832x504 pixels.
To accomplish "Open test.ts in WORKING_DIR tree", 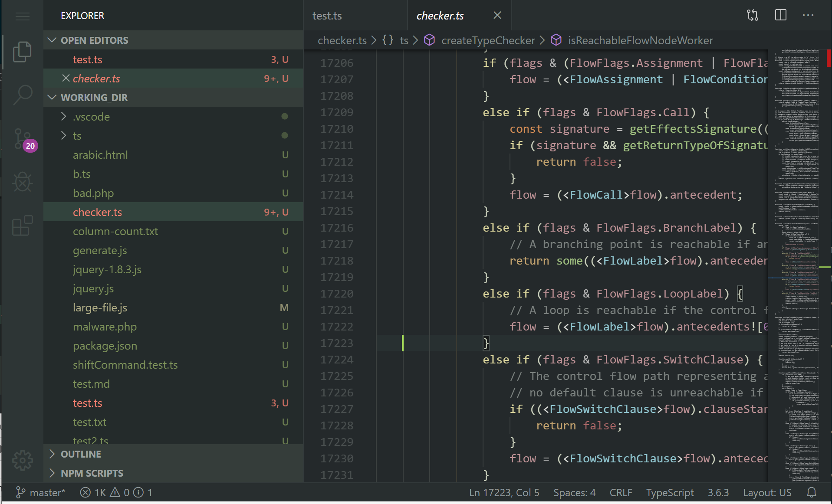I will pyautogui.click(x=173, y=403).
